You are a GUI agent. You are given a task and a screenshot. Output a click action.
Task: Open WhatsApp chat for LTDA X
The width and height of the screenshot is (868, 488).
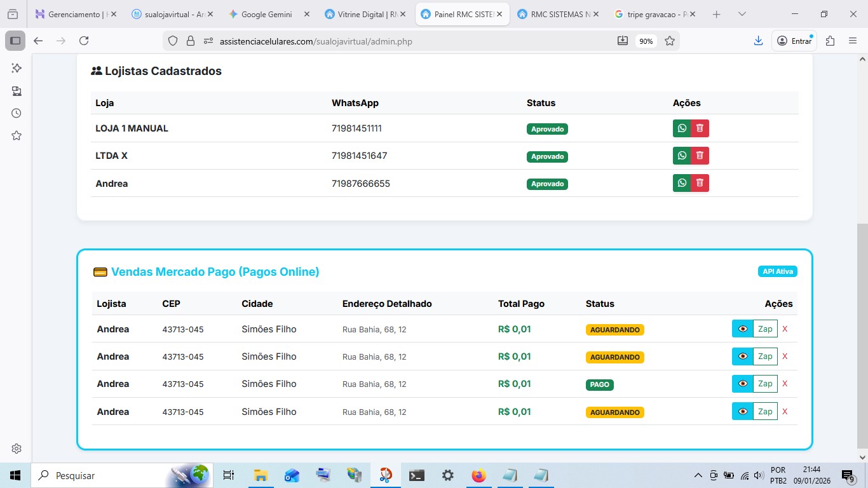pyautogui.click(x=682, y=156)
